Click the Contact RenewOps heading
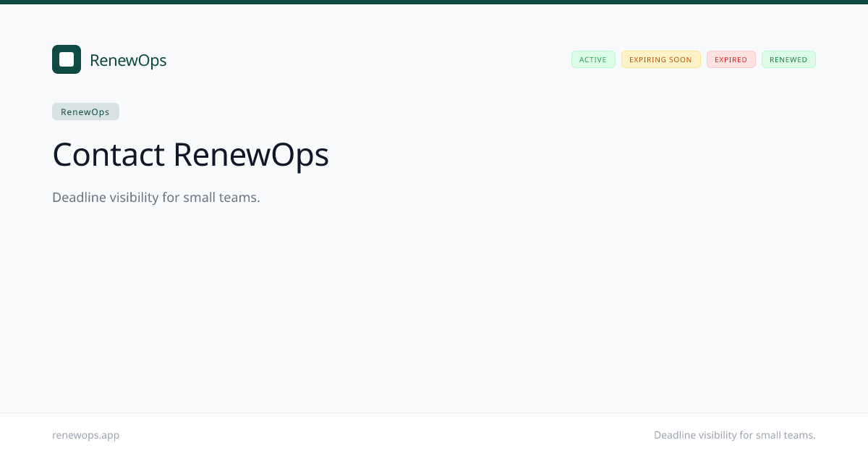This screenshot has width=868, height=456. (191, 155)
